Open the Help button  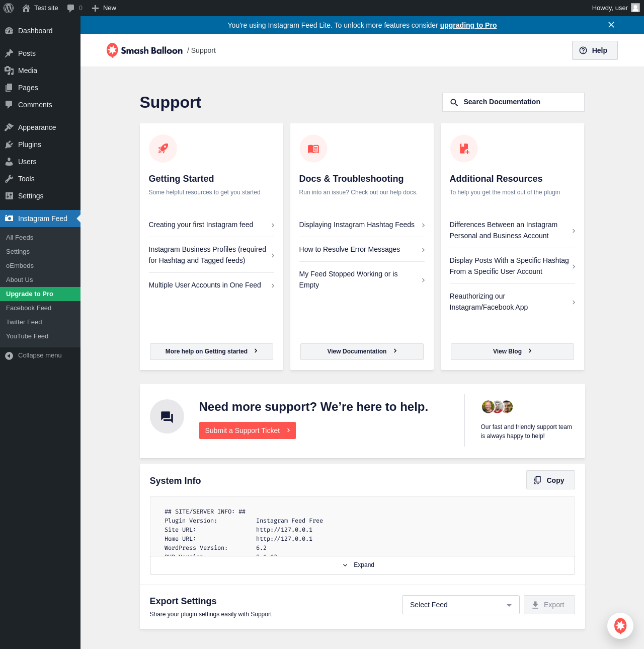pos(595,50)
